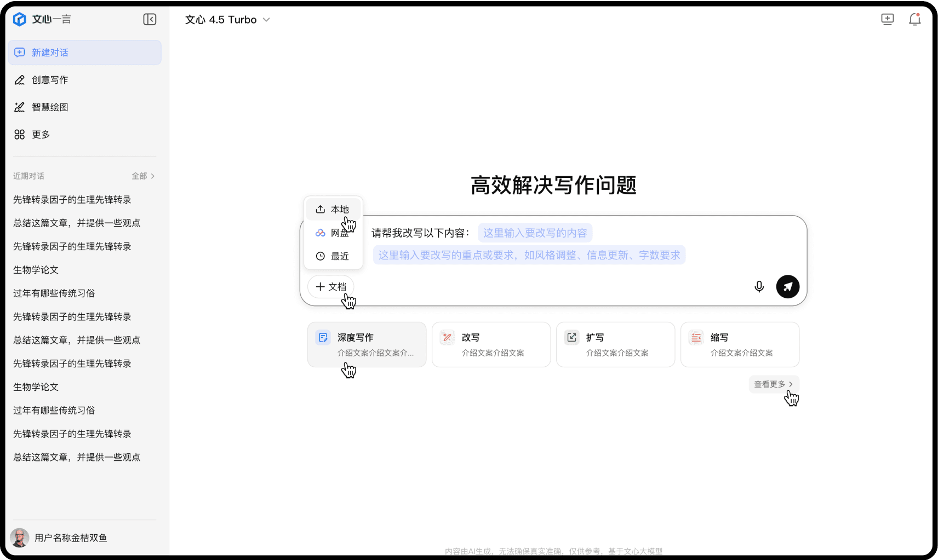Click the 最近 clock icon
Screen dimensions: 938x560
pyautogui.click(x=321, y=256)
